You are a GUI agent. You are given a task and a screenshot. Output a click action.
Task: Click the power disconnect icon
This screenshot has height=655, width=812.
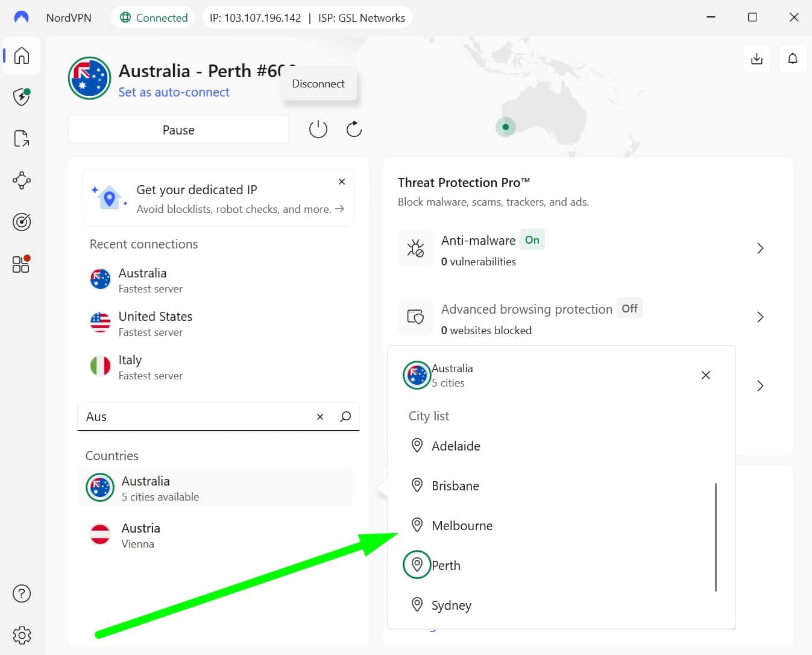[318, 129]
